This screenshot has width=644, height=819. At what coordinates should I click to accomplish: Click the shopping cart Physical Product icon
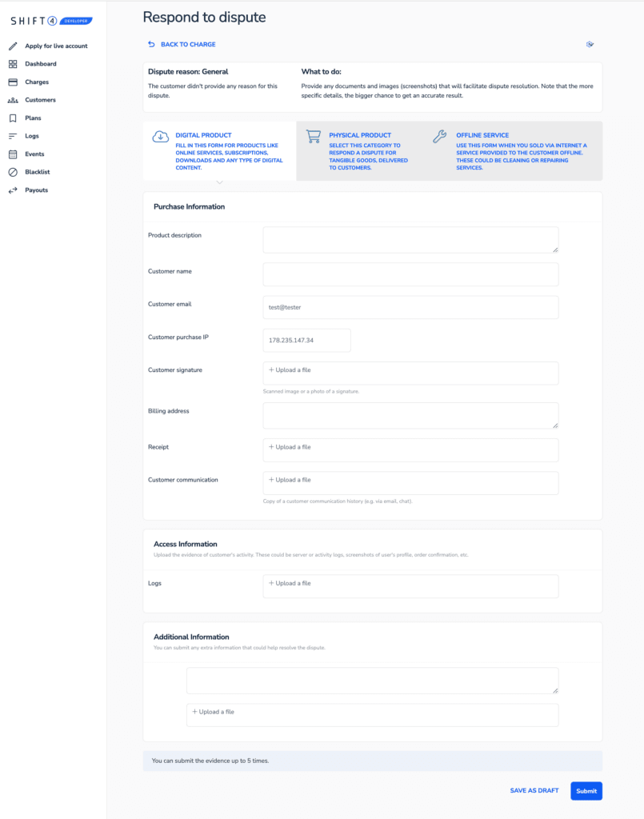(x=314, y=137)
